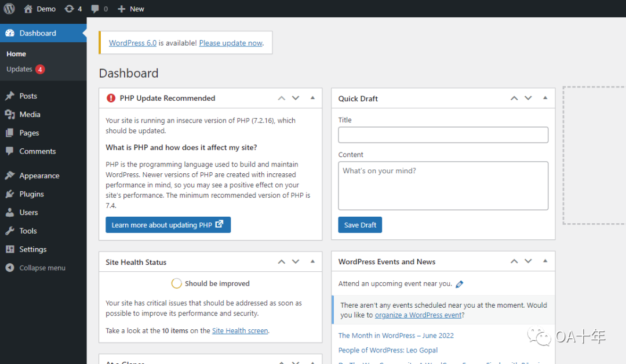
Task: Toggle the Quick Draft panel open or closed
Action: [x=545, y=98]
